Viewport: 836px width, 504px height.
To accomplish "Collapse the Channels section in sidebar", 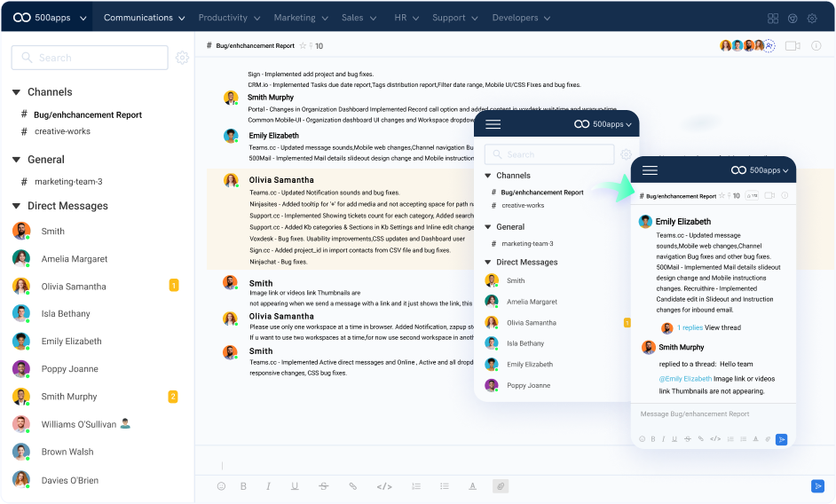I will point(16,92).
